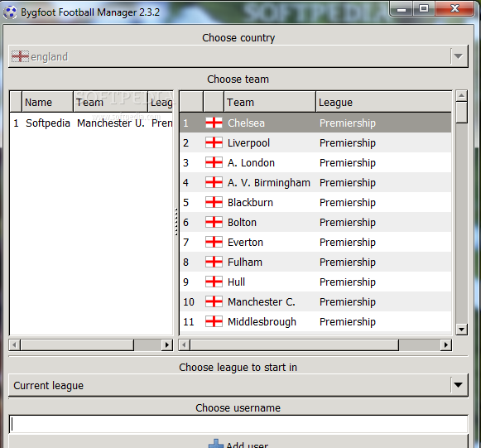Click the england flag in country dropdown
The height and width of the screenshot is (448, 481).
tap(20, 56)
